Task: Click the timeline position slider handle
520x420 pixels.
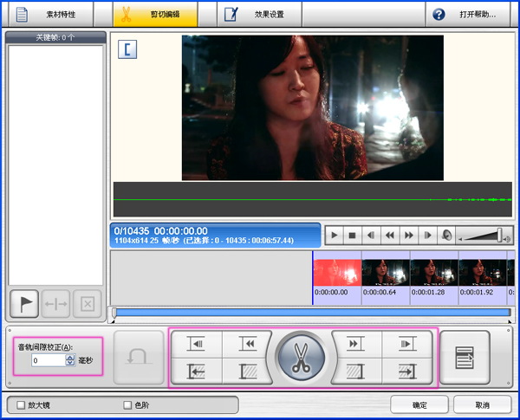Action: (114, 313)
